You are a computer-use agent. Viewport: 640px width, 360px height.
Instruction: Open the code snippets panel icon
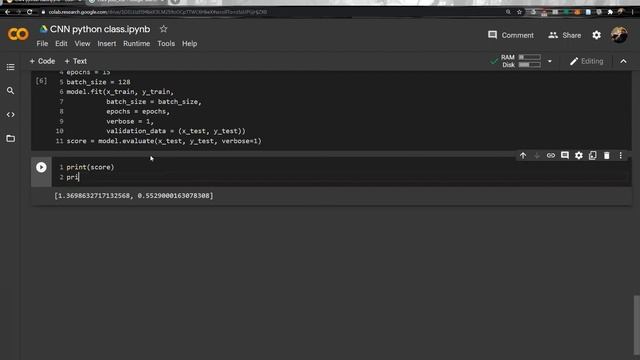pos(11,115)
